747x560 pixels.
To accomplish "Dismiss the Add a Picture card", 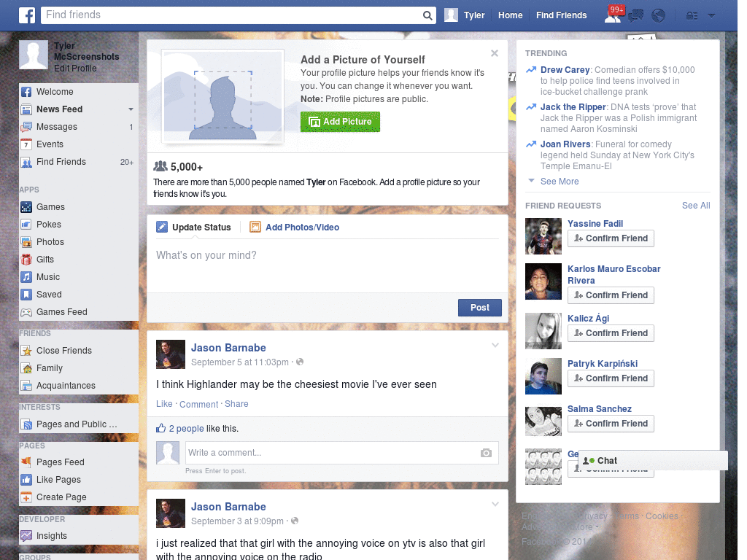I will click(495, 53).
